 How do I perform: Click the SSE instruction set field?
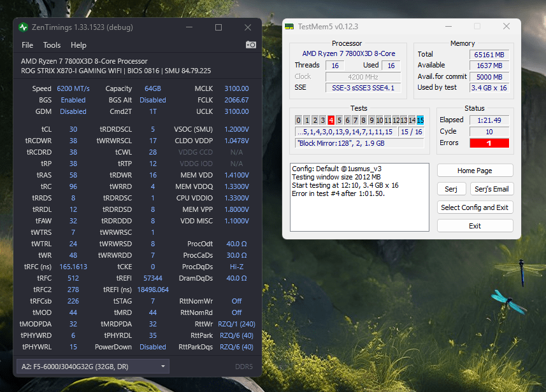point(363,88)
